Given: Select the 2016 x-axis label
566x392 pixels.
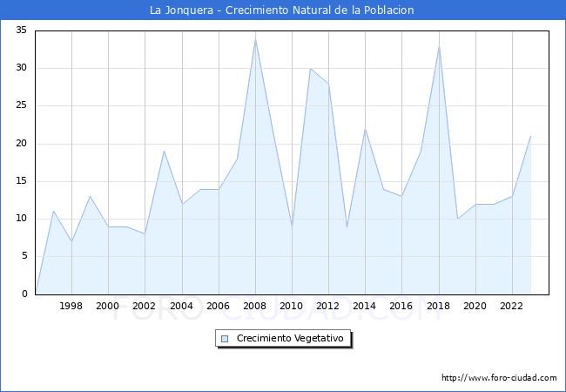Looking at the screenshot, I should click(x=401, y=306).
